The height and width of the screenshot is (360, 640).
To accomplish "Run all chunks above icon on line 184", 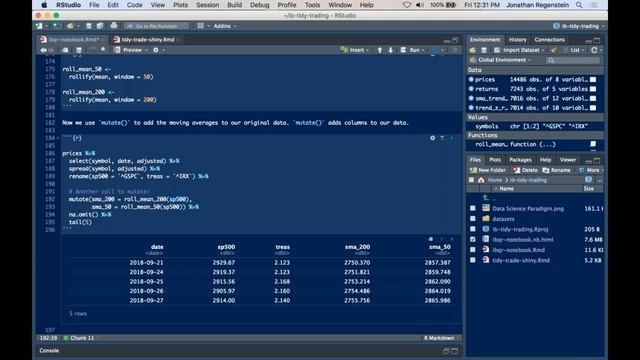I will (x=442, y=138).
